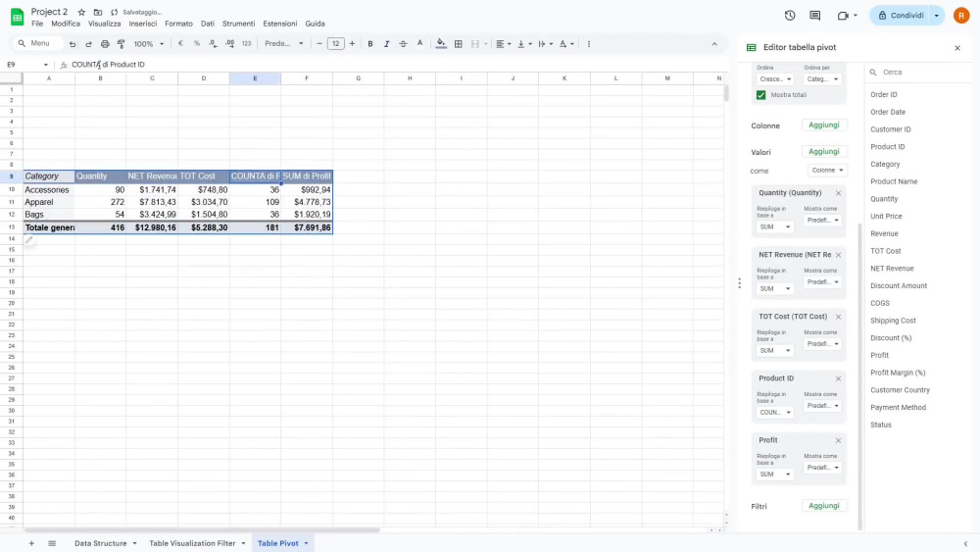Open the cell borders tool
Viewport: 980px width, 552px height.
[458, 44]
